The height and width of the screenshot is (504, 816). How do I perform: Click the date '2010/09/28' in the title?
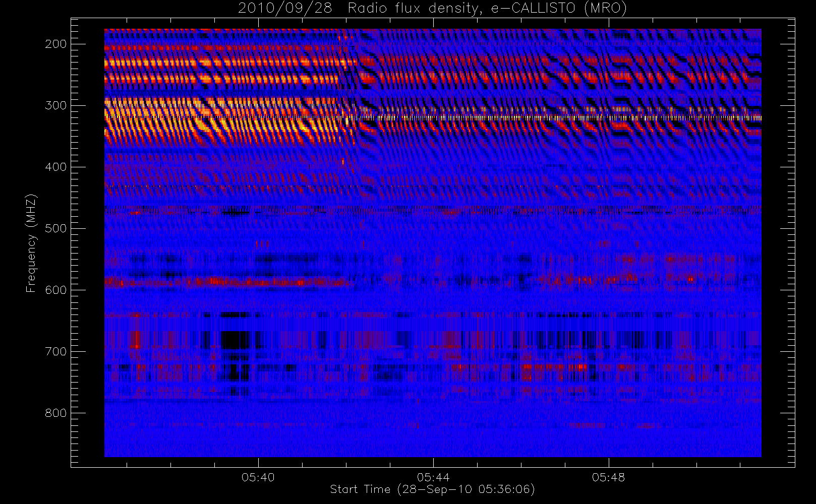point(285,9)
